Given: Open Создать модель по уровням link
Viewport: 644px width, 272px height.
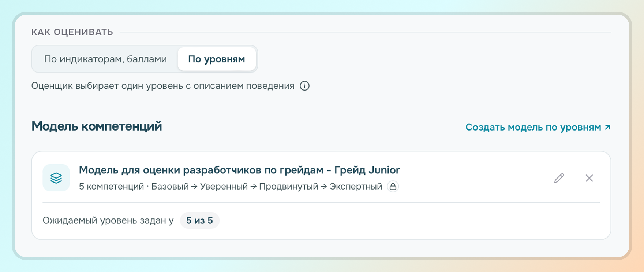Looking at the screenshot, I should 538,127.
